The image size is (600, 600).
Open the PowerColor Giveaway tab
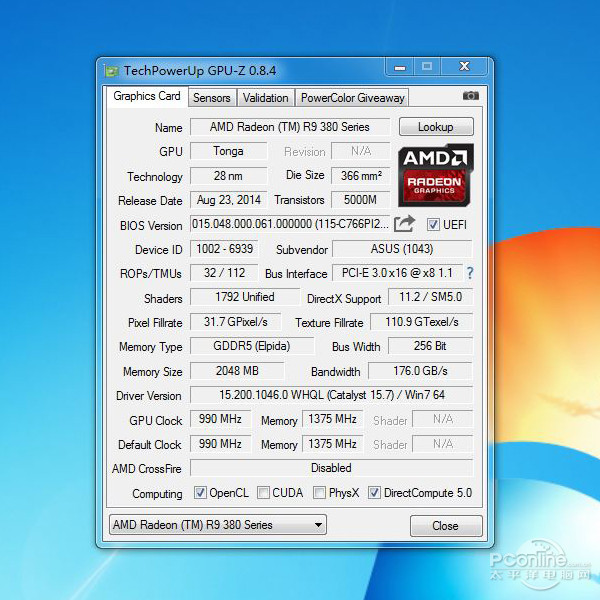[x=352, y=98]
